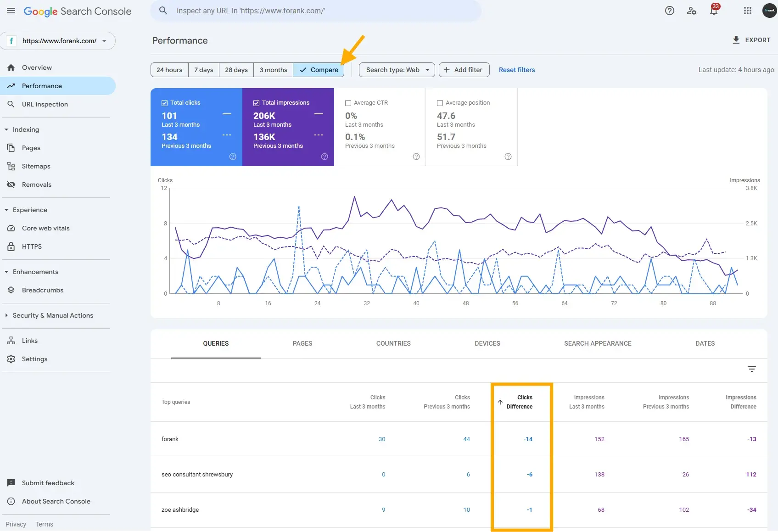This screenshot has width=778, height=532.
Task: Click the Reset filters link
Action: [x=516, y=69]
